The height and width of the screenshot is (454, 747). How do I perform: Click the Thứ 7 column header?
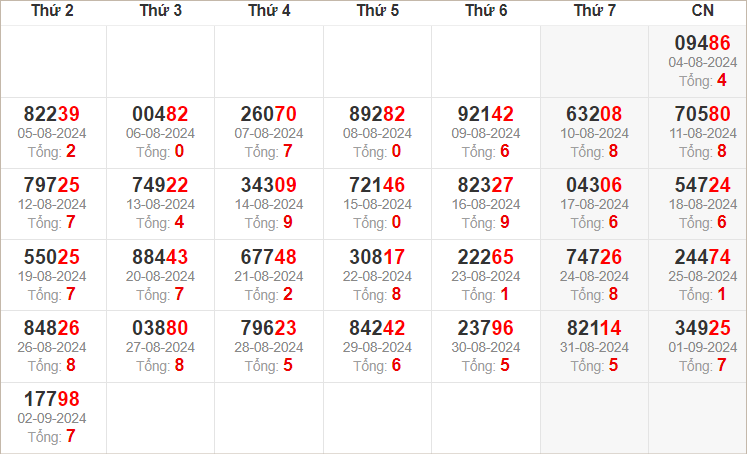pos(595,11)
